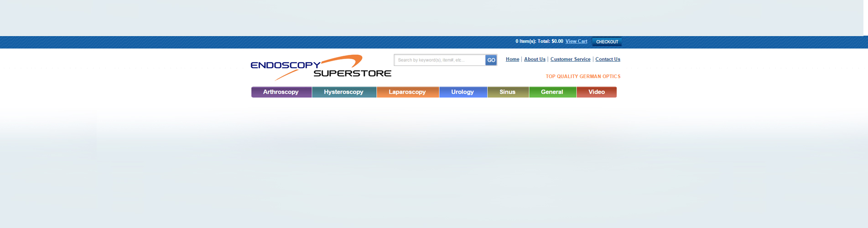Go to the Home page link
868x228 pixels.
pos(512,59)
